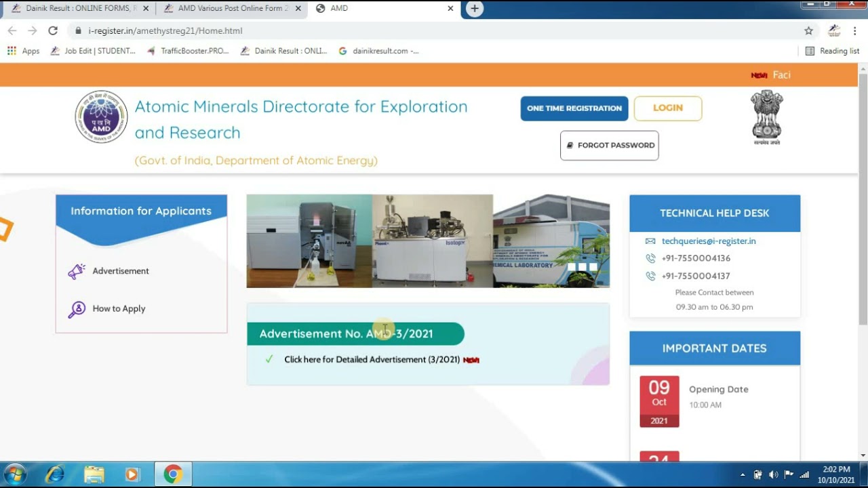Click techqueries@i-register.in email link
This screenshot has width=868, height=488.
(709, 241)
